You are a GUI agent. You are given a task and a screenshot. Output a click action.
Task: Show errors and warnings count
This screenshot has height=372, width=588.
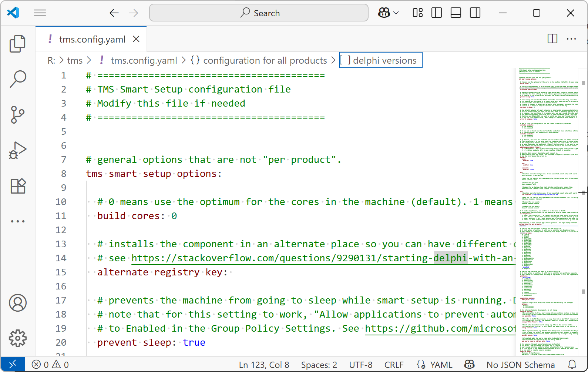click(x=50, y=365)
